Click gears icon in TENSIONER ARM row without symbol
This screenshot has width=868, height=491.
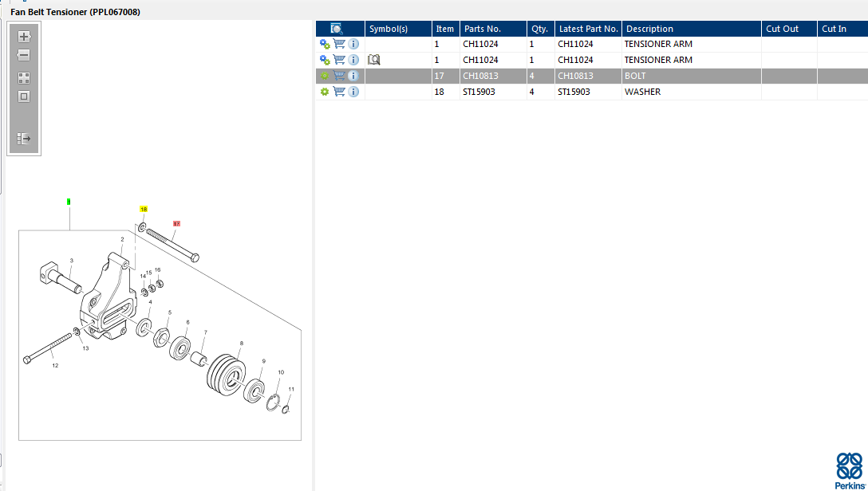[x=325, y=44]
